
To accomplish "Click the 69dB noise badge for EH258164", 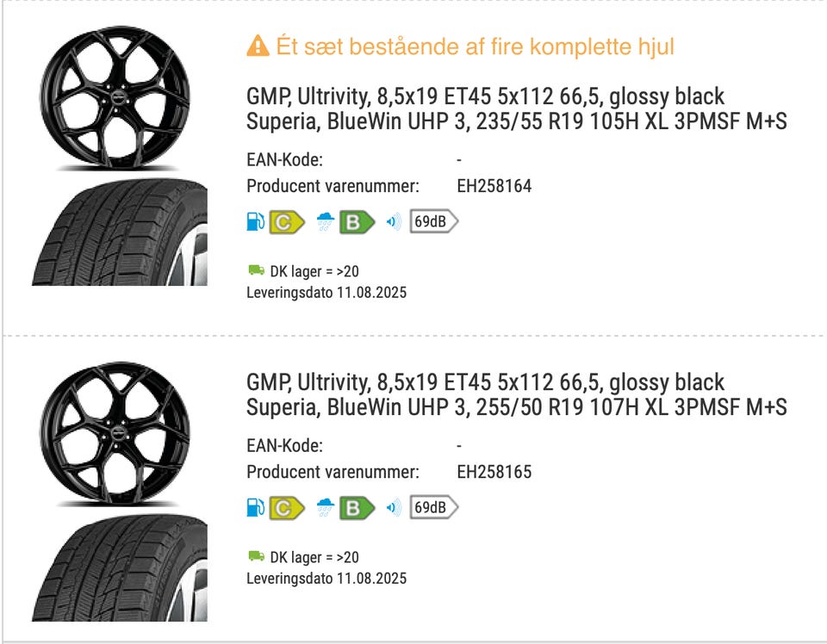I will [x=433, y=222].
